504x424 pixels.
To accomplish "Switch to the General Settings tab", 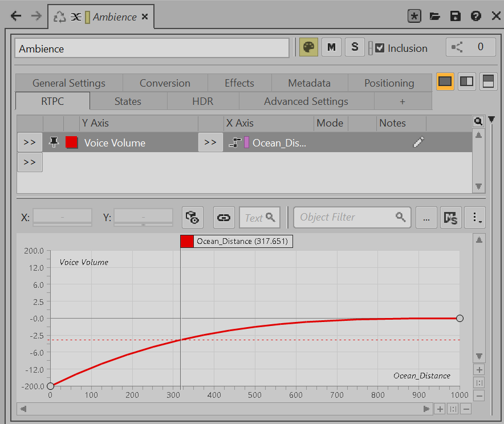I will click(x=69, y=83).
